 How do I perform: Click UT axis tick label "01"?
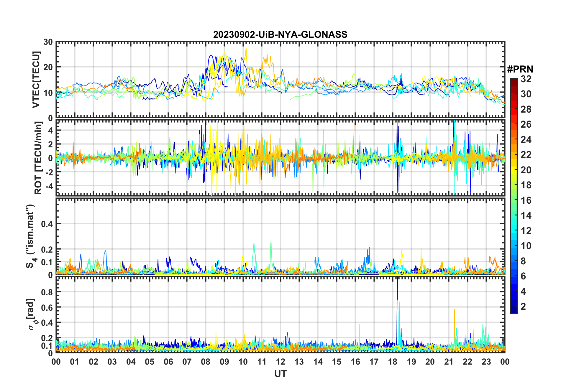coord(75,362)
